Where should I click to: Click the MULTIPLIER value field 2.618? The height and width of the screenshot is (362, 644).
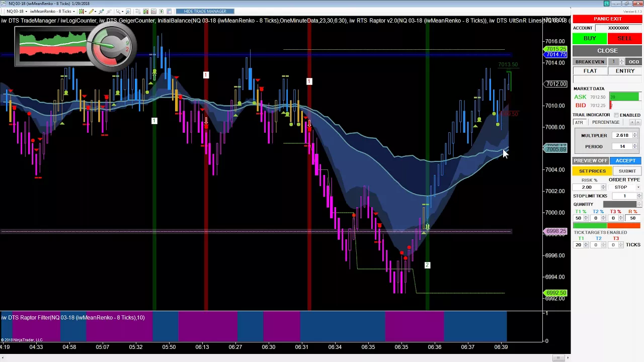[x=622, y=135]
